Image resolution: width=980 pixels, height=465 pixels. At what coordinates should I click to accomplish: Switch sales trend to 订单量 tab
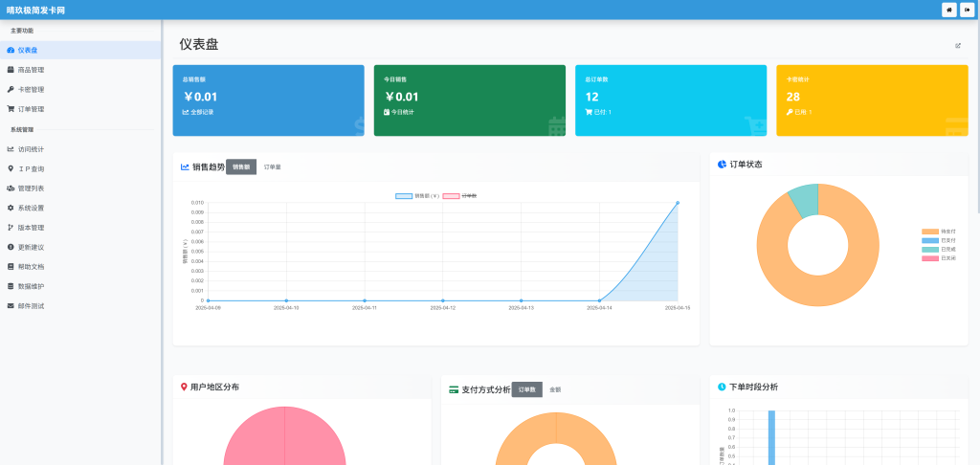[273, 167]
